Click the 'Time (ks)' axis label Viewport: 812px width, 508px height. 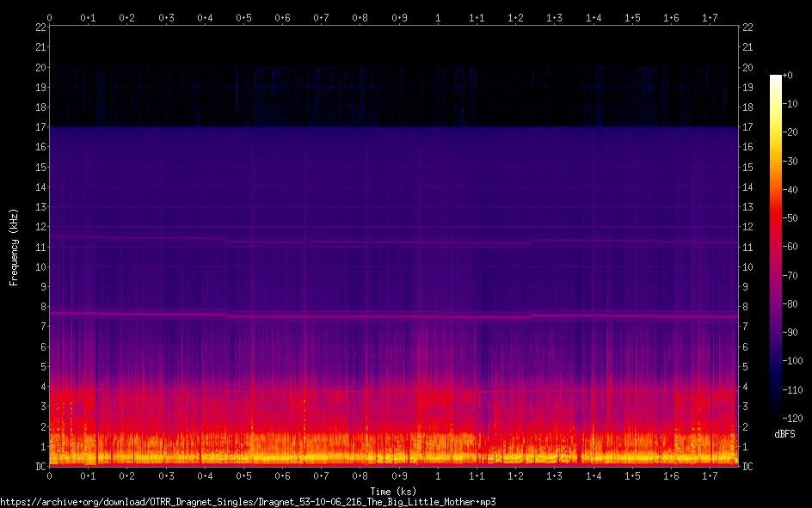click(393, 491)
